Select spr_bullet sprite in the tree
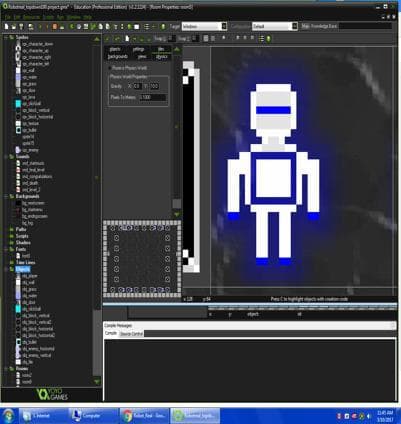The image size is (401, 424). (29, 130)
